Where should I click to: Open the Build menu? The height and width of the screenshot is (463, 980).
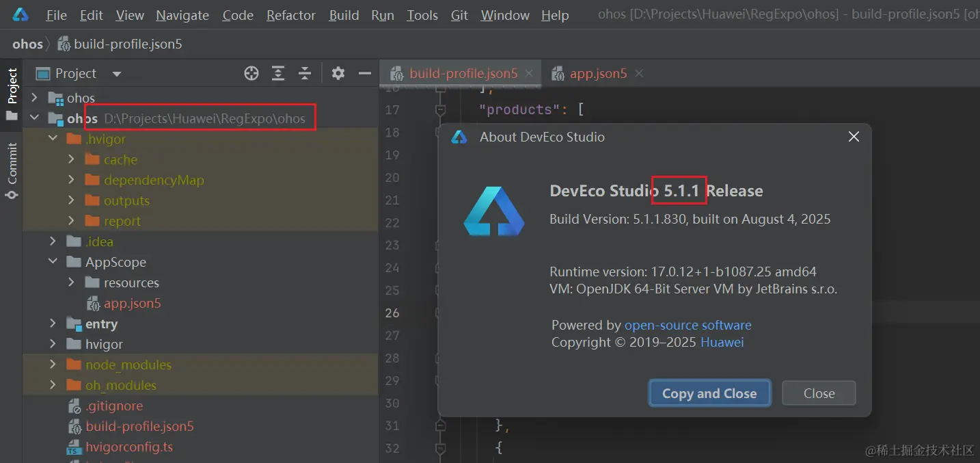pyautogui.click(x=344, y=15)
